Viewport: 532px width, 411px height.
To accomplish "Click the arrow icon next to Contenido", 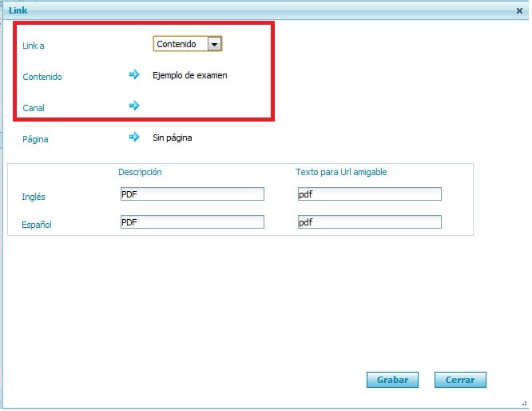I will point(134,75).
